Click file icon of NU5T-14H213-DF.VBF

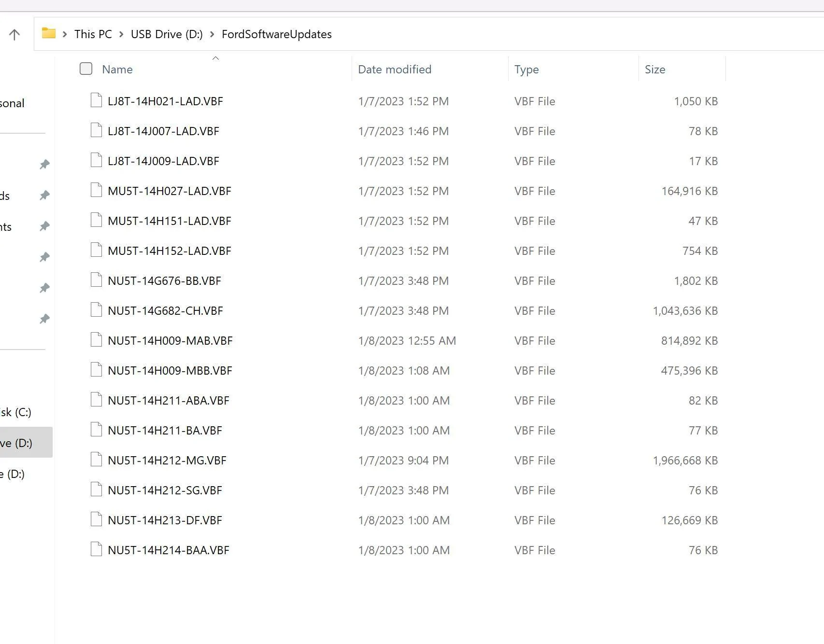tap(96, 519)
